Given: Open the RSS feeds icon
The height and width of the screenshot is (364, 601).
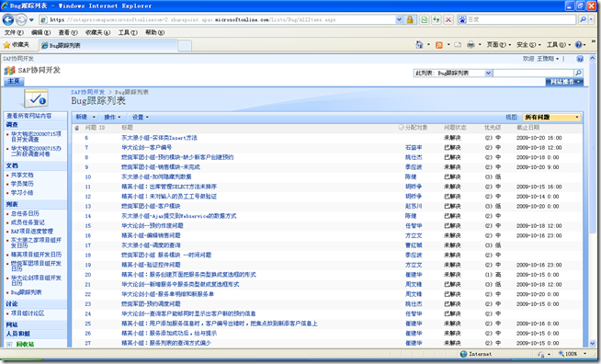Looking at the screenshot, I should (439, 45).
